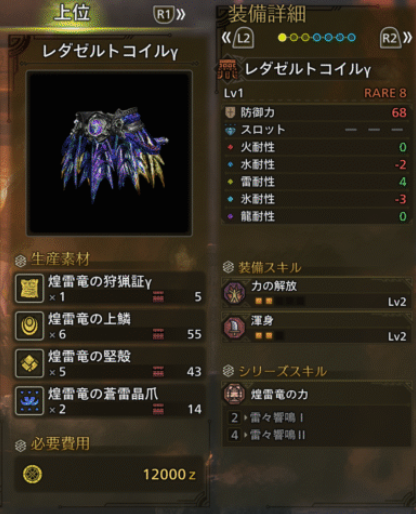Select the third page indicator dot
This screenshot has width=416, height=514.
[x=305, y=38]
